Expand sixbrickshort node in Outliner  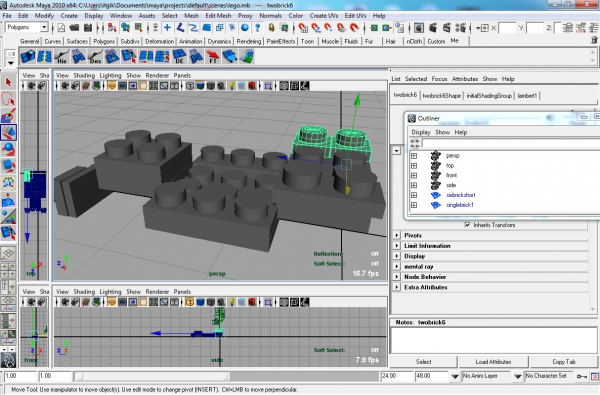(x=414, y=195)
